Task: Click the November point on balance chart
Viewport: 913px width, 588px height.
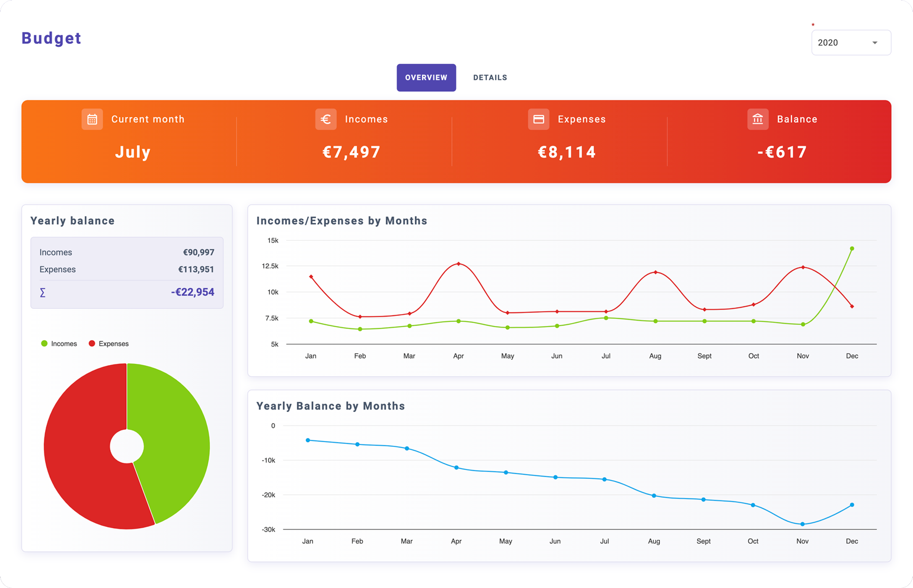Action: pos(803,524)
